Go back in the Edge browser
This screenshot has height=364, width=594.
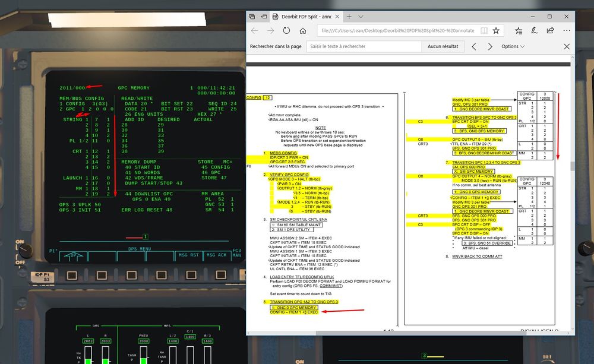pos(255,31)
